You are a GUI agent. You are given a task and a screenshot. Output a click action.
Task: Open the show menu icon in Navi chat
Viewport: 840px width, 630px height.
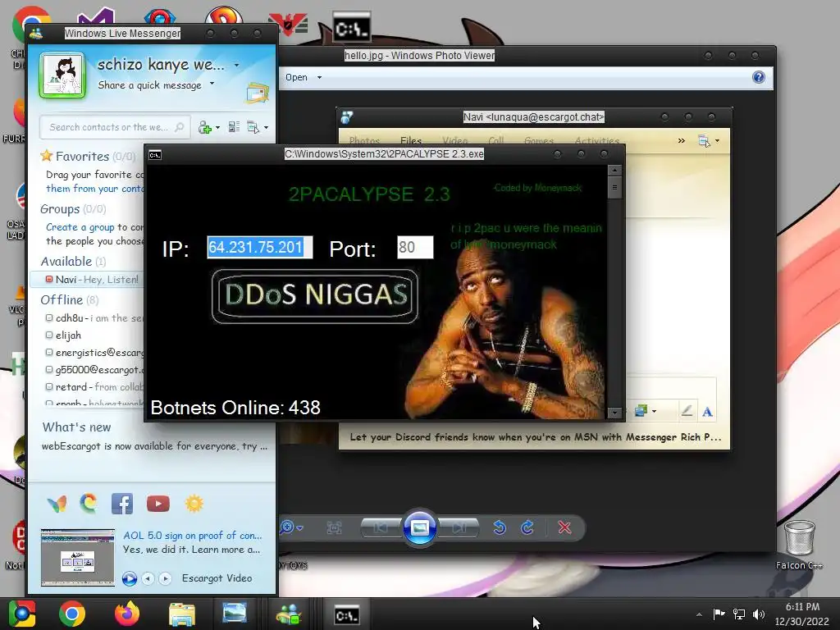point(704,141)
